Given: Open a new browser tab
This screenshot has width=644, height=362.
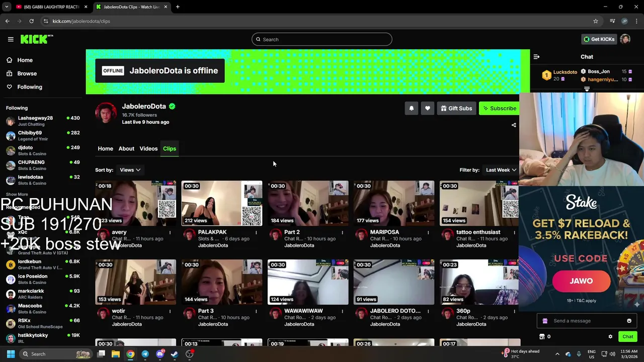Looking at the screenshot, I should coord(178,7).
